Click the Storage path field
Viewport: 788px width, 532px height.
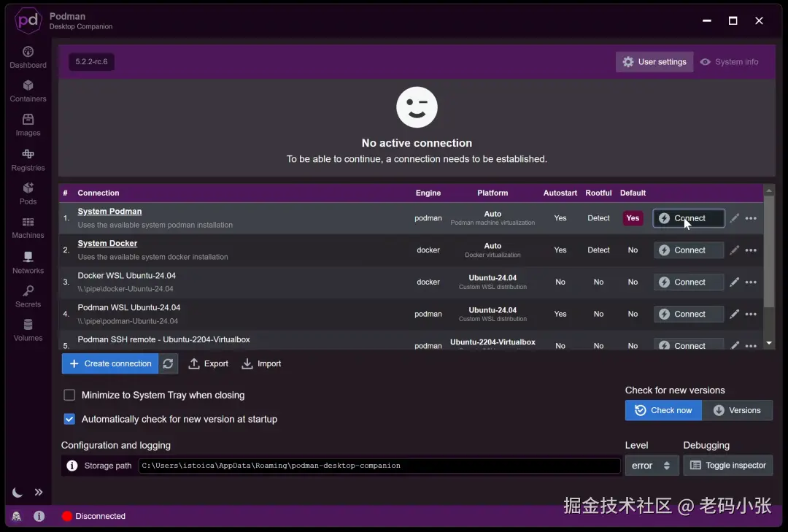point(379,466)
